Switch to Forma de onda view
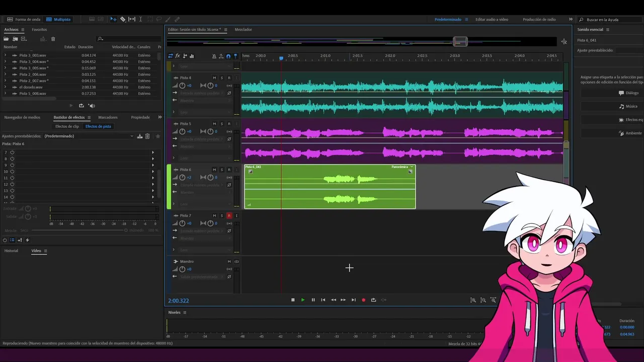The height and width of the screenshot is (362, 644). pyautogui.click(x=24, y=19)
